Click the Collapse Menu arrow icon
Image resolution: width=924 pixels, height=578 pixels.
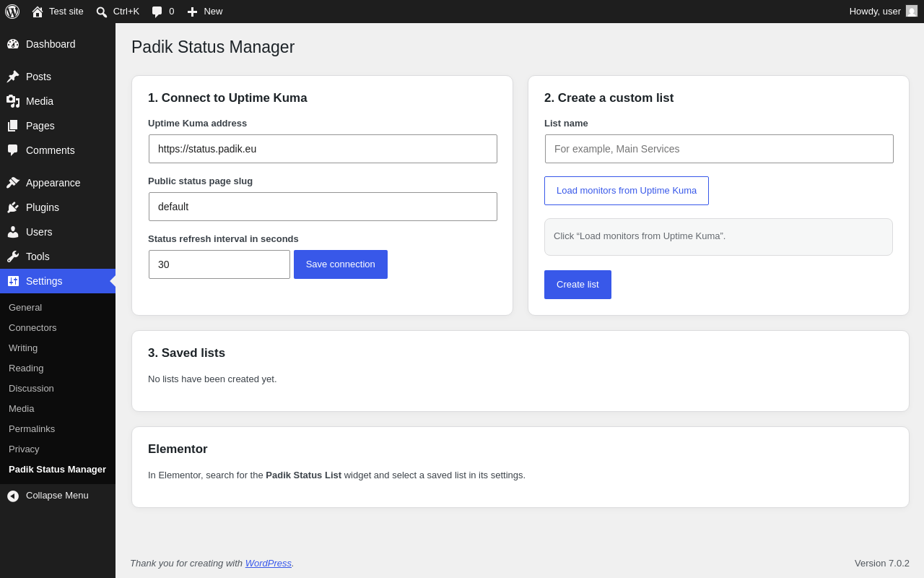coord(13,496)
